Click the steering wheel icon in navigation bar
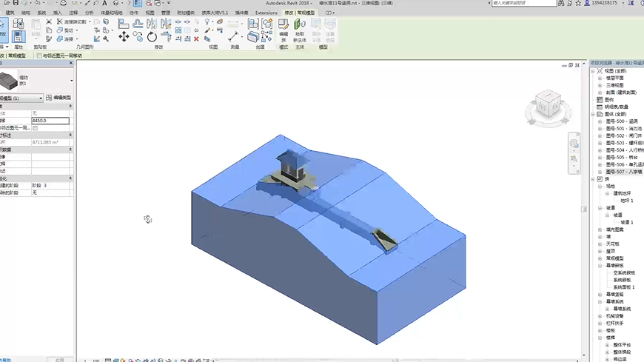This screenshot has height=362, width=644. click(x=574, y=144)
